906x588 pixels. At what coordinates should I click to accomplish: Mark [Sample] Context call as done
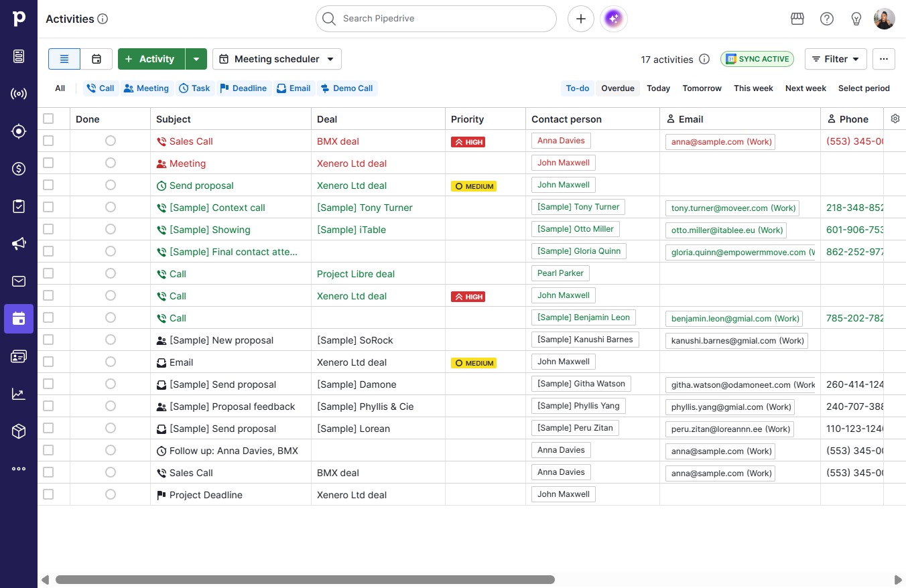coord(111,207)
